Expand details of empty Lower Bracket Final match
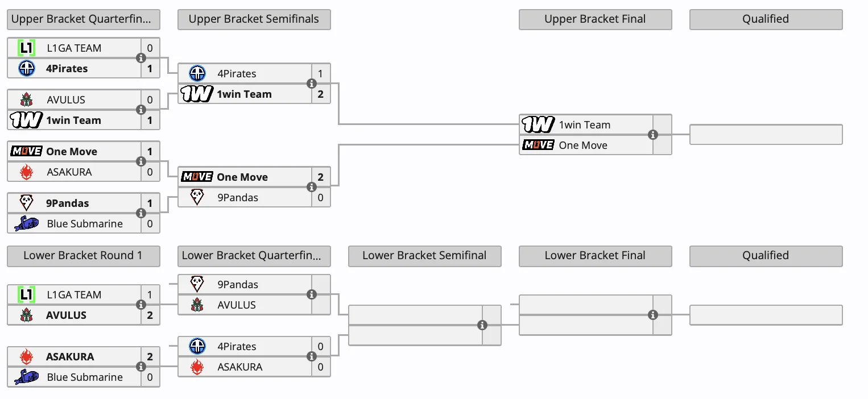The width and height of the screenshot is (868, 399). (653, 315)
